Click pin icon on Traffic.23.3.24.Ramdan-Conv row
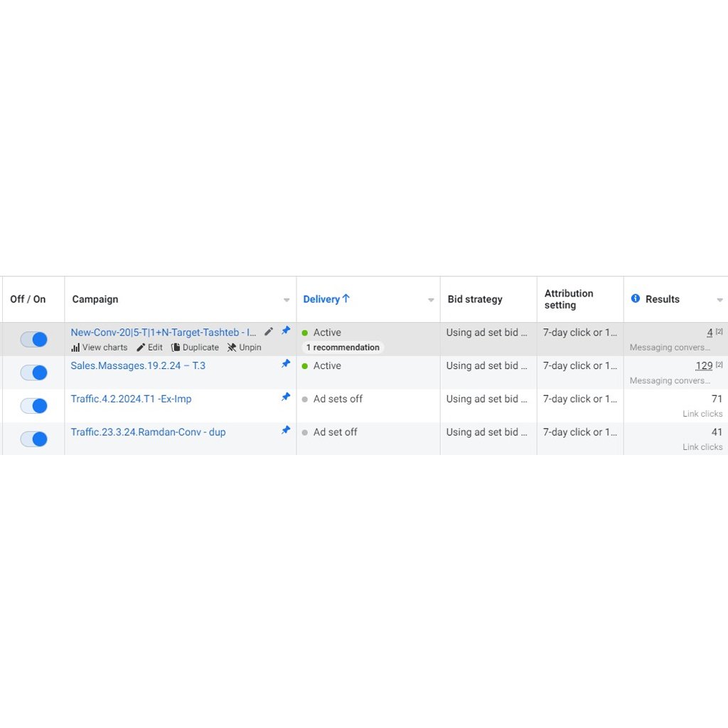The height and width of the screenshot is (728, 728). pos(286,430)
